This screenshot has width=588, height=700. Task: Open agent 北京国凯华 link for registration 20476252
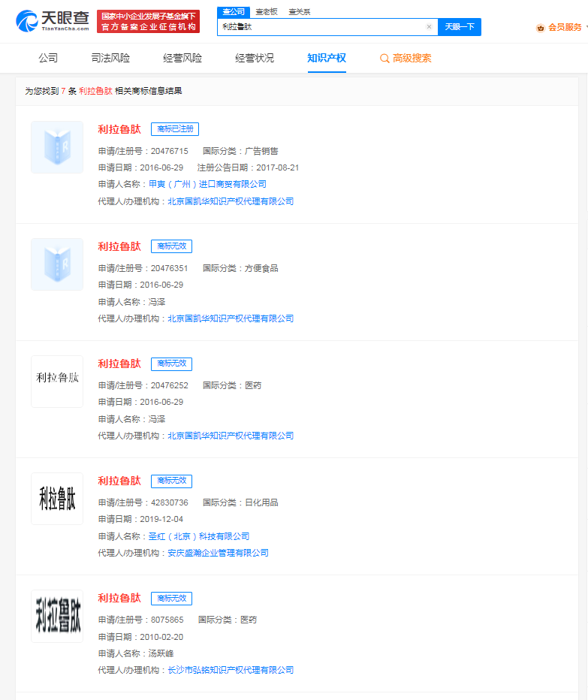(231, 436)
